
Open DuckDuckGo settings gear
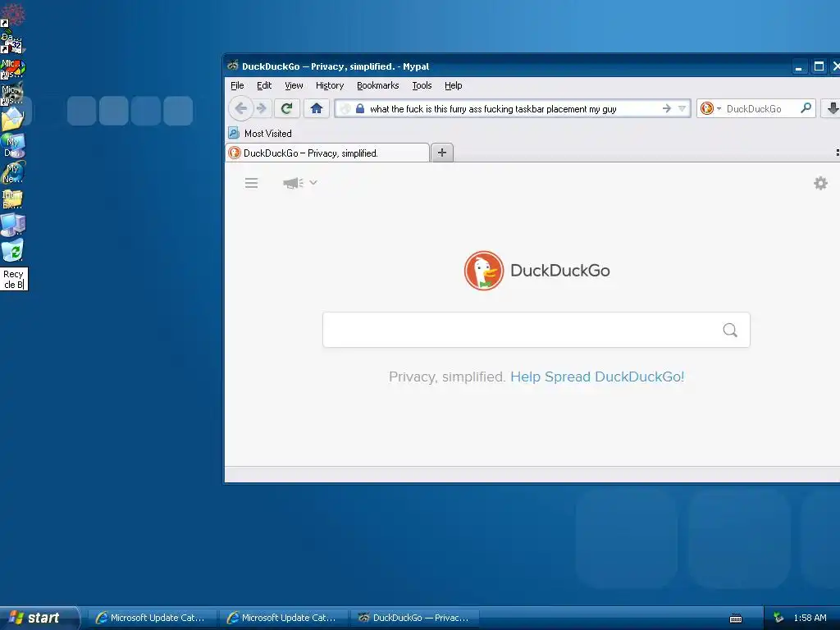820,183
